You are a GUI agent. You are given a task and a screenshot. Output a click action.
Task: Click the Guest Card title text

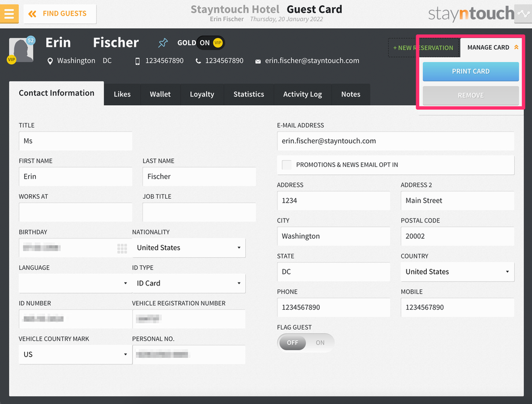(x=315, y=9)
